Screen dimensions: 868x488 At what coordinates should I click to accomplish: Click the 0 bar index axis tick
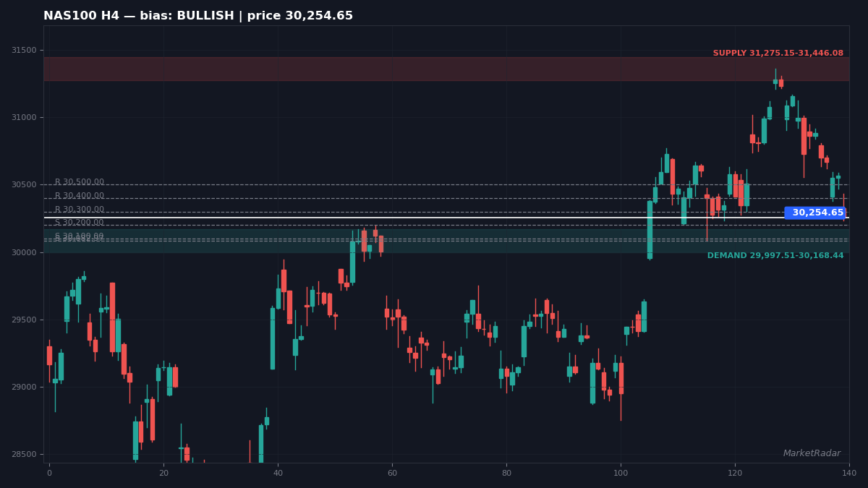49,473
